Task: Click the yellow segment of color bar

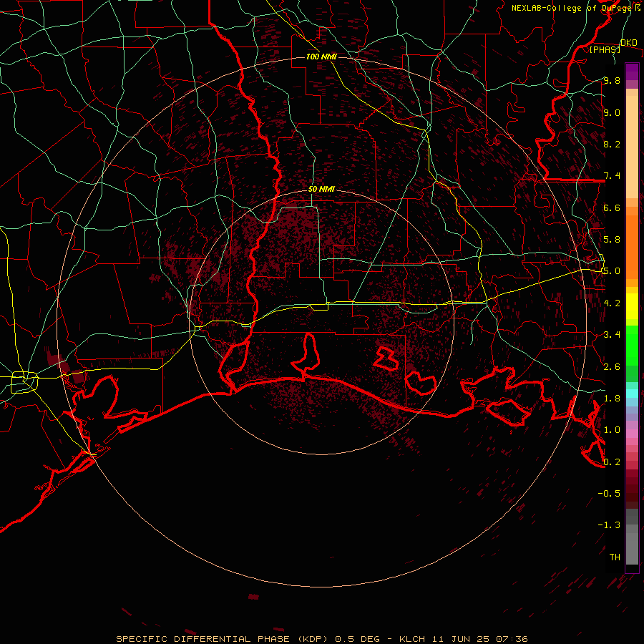Action: [632, 306]
